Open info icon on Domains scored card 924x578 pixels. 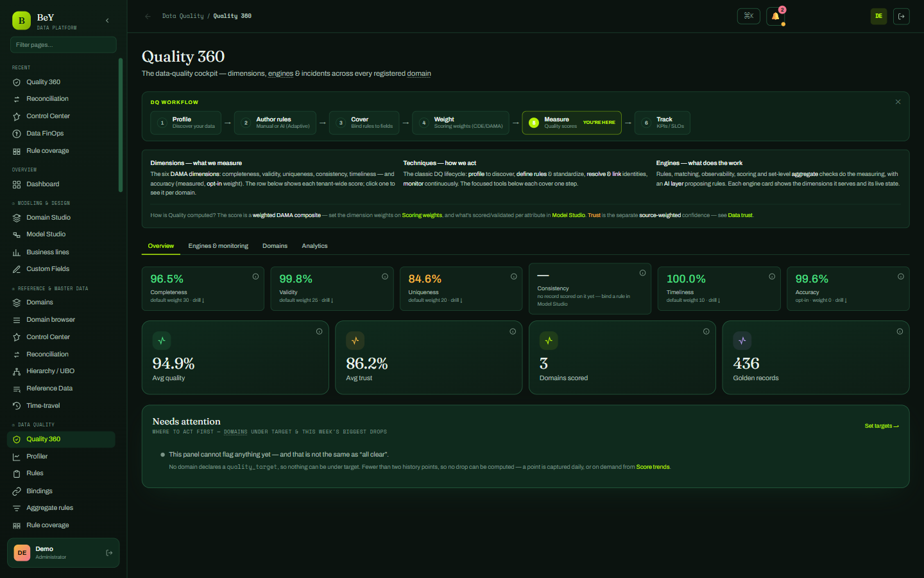[706, 331]
